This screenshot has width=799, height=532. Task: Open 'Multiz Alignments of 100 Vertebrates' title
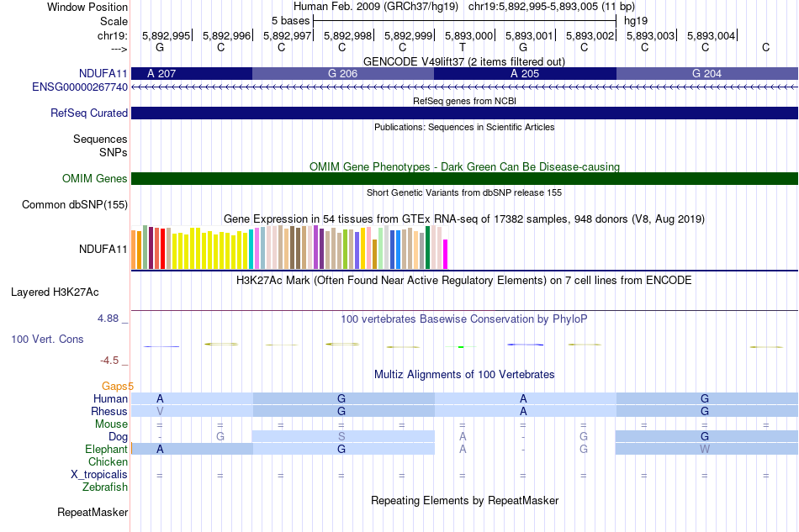coord(464,375)
